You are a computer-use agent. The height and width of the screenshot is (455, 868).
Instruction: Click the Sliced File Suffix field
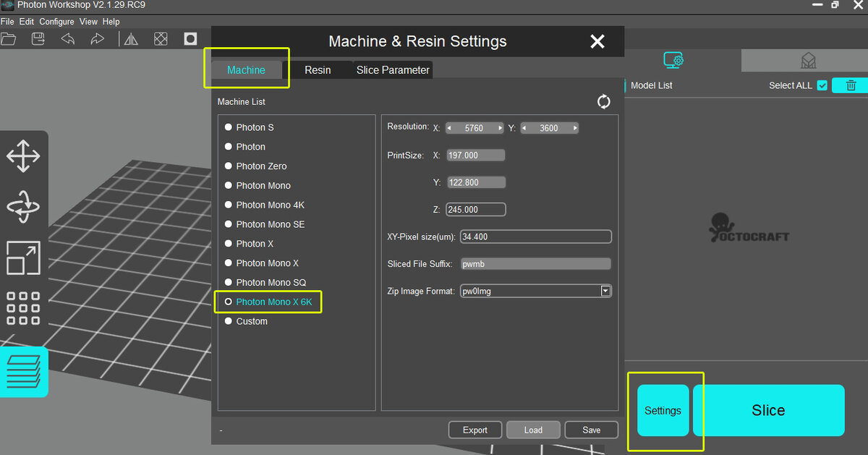[536, 264]
